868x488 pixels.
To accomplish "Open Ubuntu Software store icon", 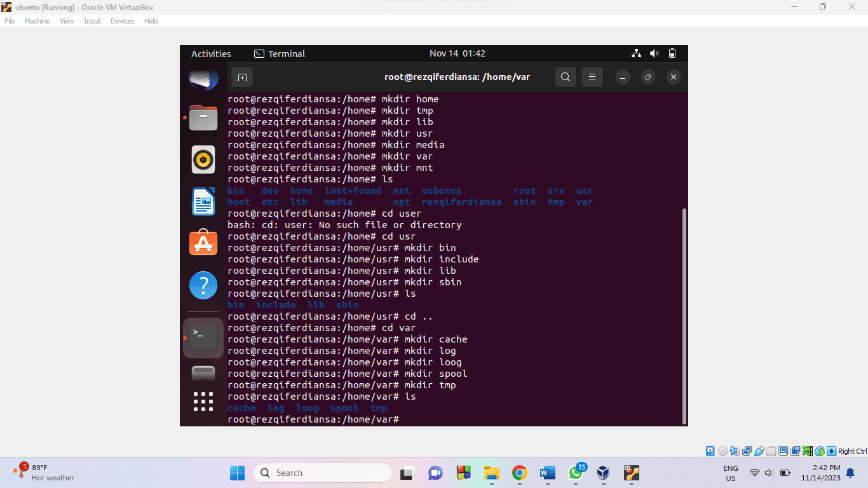I will pyautogui.click(x=203, y=243).
